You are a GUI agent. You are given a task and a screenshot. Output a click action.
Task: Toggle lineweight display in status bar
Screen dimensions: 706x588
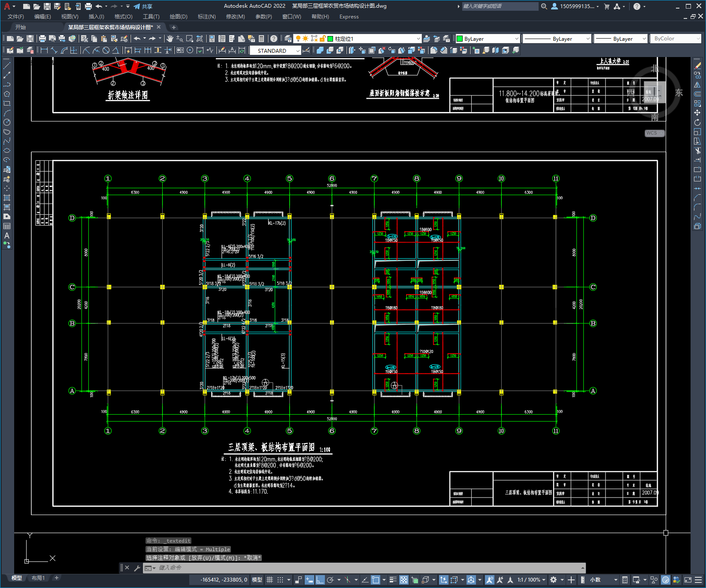pyautogui.click(x=393, y=580)
